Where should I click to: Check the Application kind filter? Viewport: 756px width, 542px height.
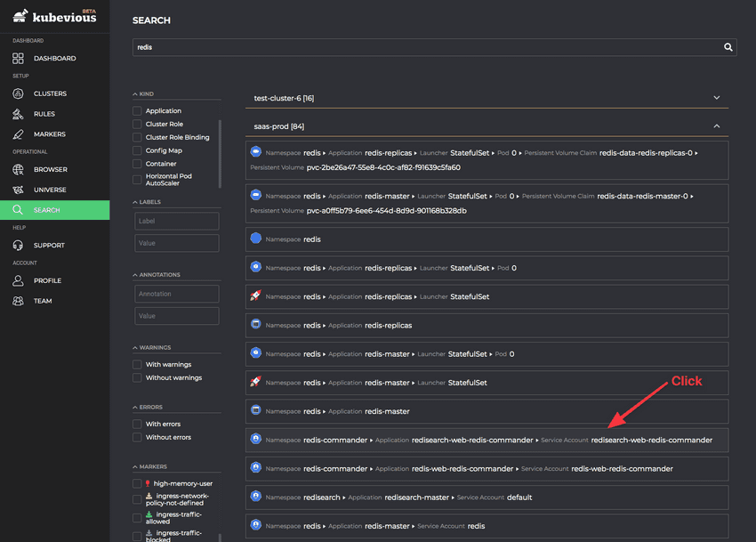137,110
